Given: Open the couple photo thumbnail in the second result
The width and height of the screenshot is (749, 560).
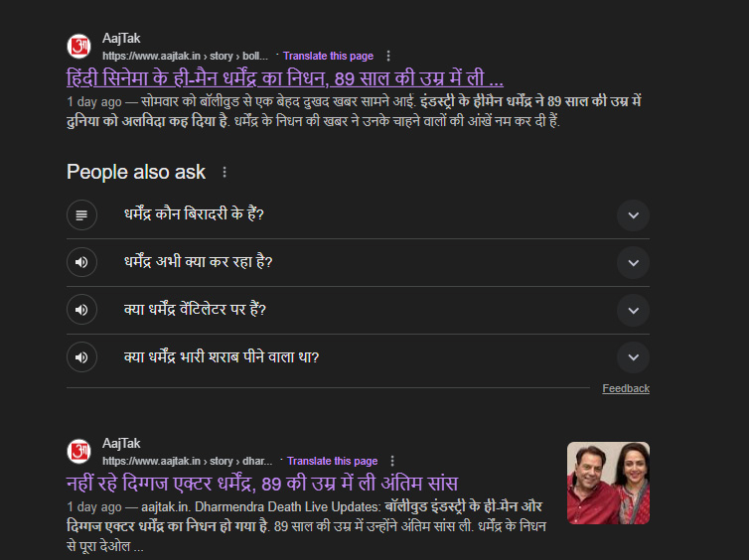Looking at the screenshot, I should click(608, 483).
